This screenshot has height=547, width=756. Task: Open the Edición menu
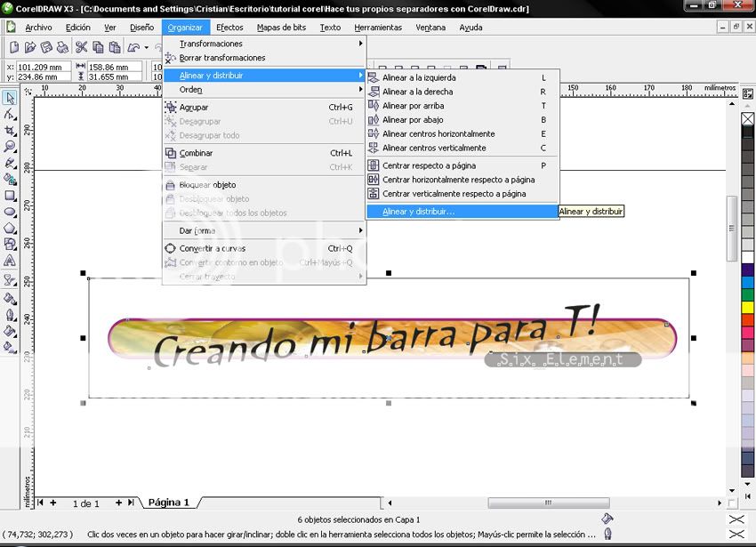click(x=78, y=28)
